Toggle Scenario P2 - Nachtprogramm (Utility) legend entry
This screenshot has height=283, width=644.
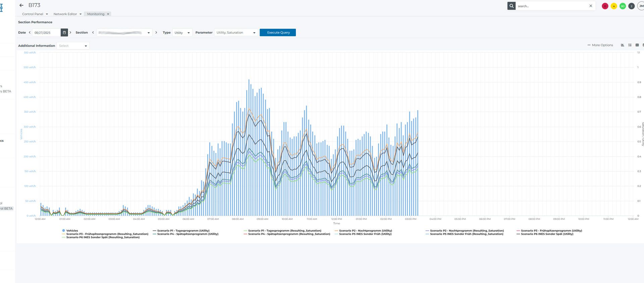[365, 231]
